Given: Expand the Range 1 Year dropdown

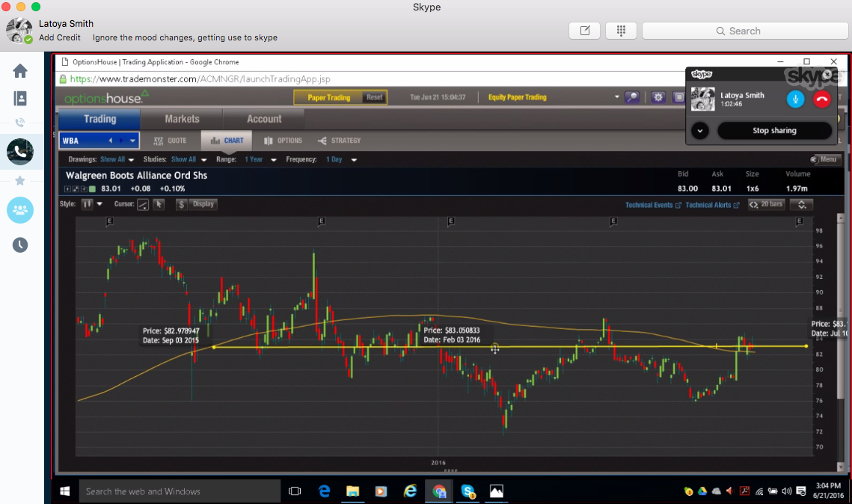Looking at the screenshot, I should (261, 159).
